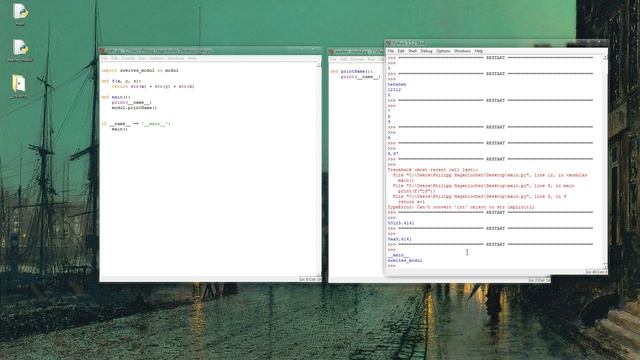Screen dimensions: 640x360
Task: Open Edit menu in Python Shell window
Action: (x=401, y=51)
